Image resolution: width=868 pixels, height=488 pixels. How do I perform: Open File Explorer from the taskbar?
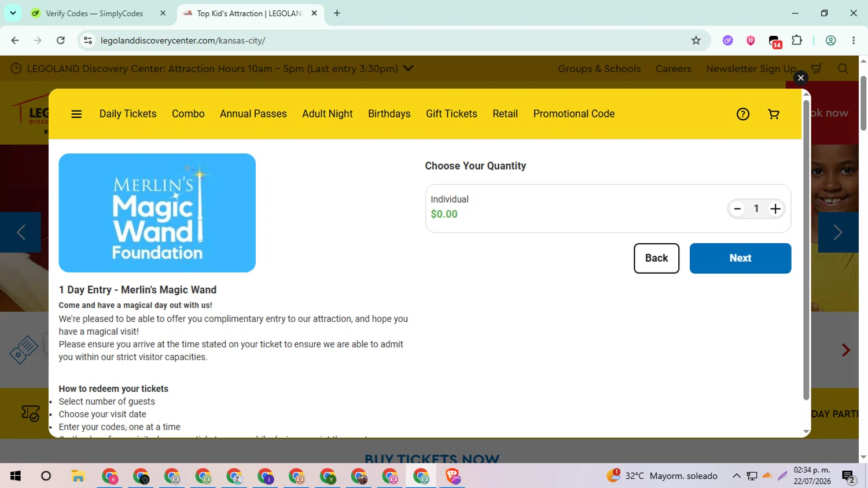tap(78, 476)
